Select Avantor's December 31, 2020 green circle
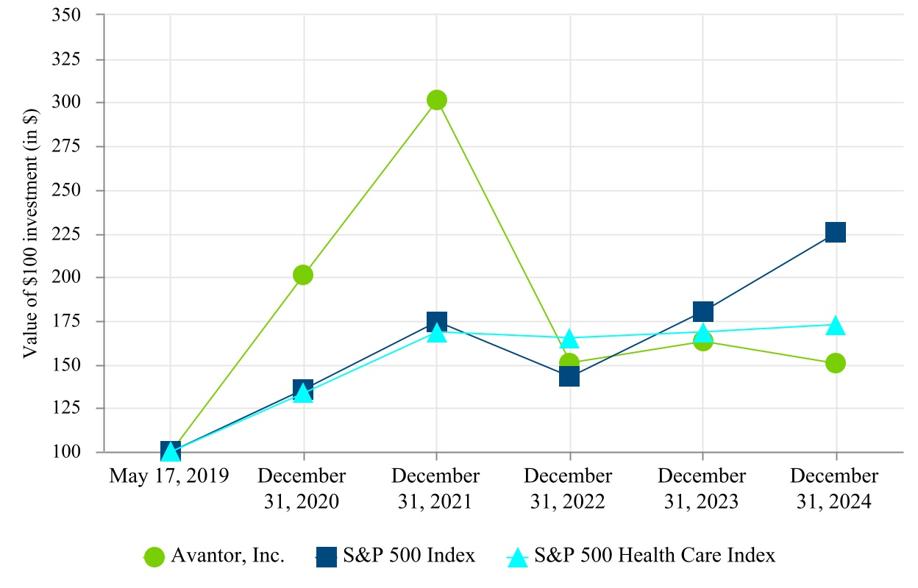Viewport: 918px width, 588px height. click(x=303, y=275)
